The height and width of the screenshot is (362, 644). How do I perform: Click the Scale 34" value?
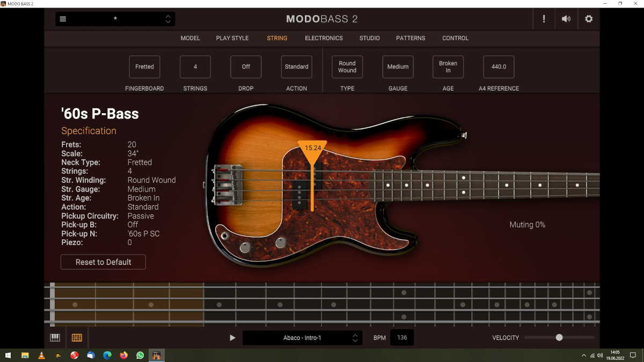[x=133, y=153]
